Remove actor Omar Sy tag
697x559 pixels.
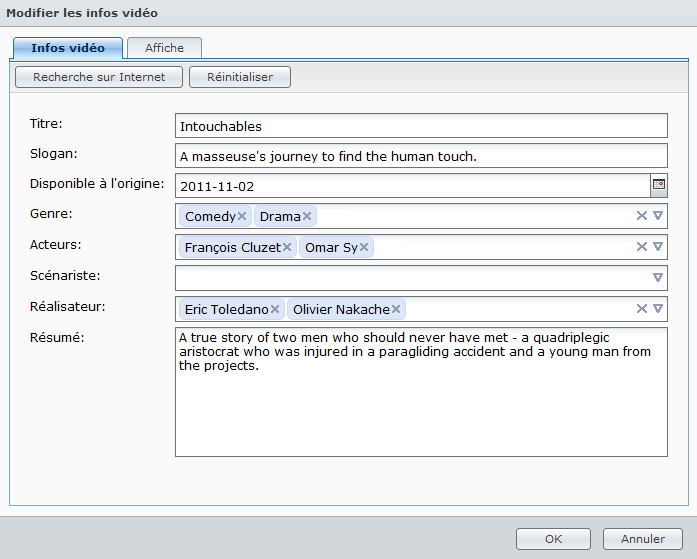pos(364,247)
